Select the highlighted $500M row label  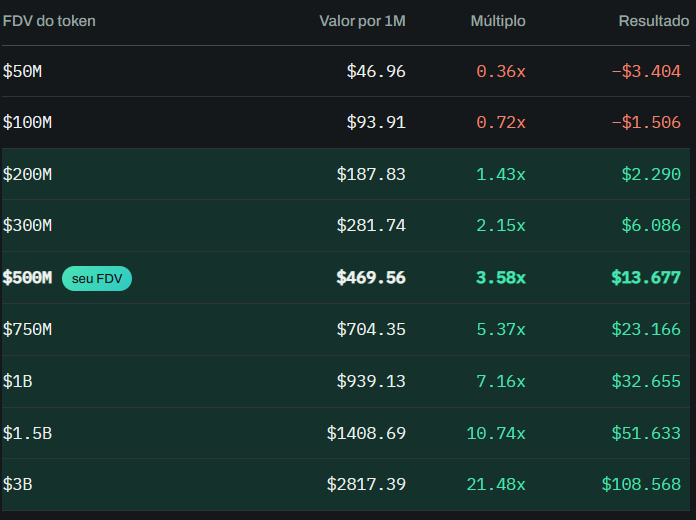[x=27, y=278]
